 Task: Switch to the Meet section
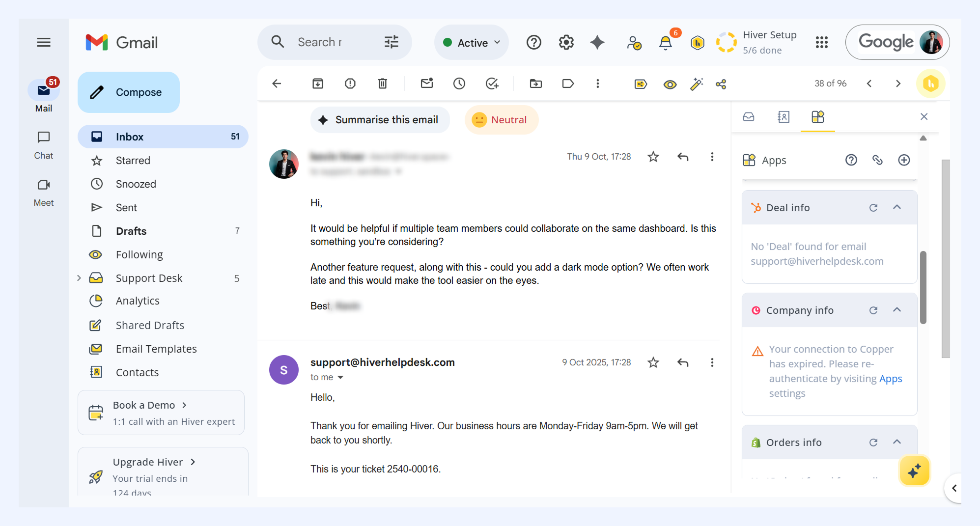pyautogui.click(x=44, y=192)
